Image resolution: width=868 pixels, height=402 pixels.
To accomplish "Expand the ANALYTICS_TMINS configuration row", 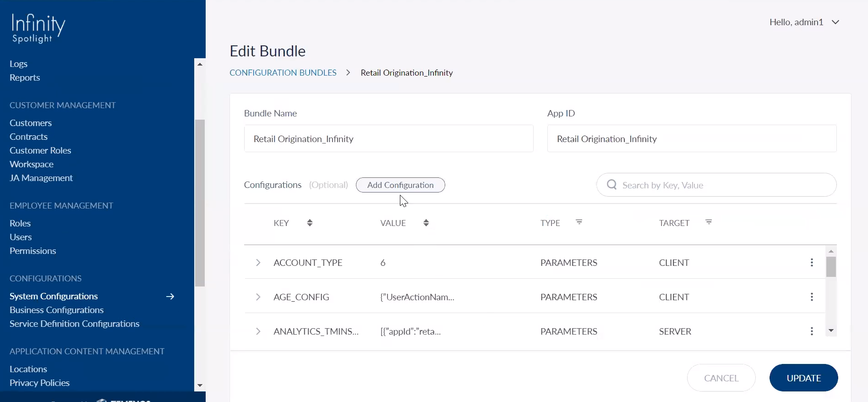I will pyautogui.click(x=258, y=331).
